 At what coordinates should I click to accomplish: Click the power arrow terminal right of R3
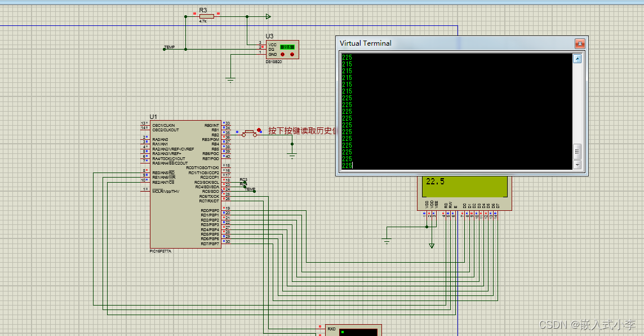[x=268, y=16]
